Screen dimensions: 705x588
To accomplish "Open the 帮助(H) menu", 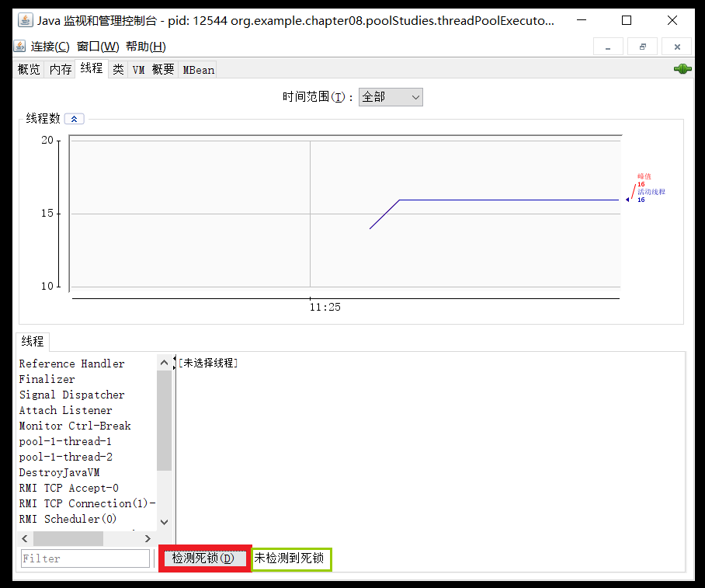I will click(146, 47).
